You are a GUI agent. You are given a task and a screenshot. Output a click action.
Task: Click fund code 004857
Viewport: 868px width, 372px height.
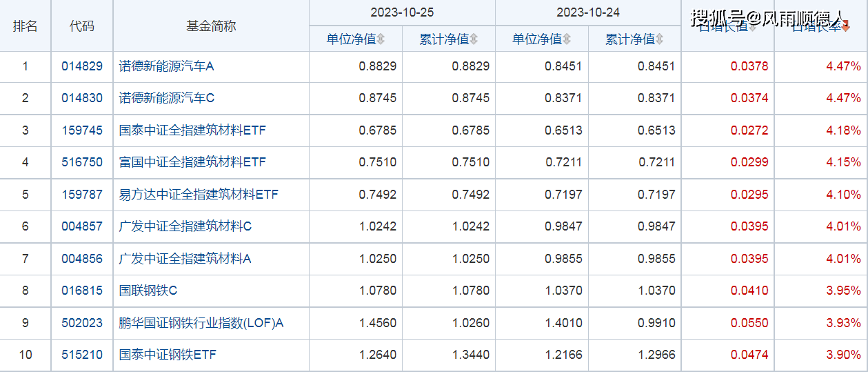[x=82, y=226]
